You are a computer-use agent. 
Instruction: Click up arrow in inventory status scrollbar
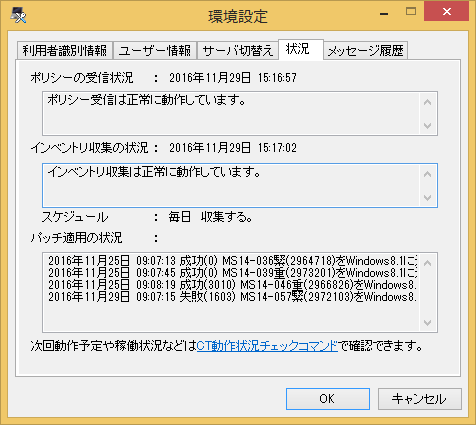pyautogui.click(x=428, y=174)
